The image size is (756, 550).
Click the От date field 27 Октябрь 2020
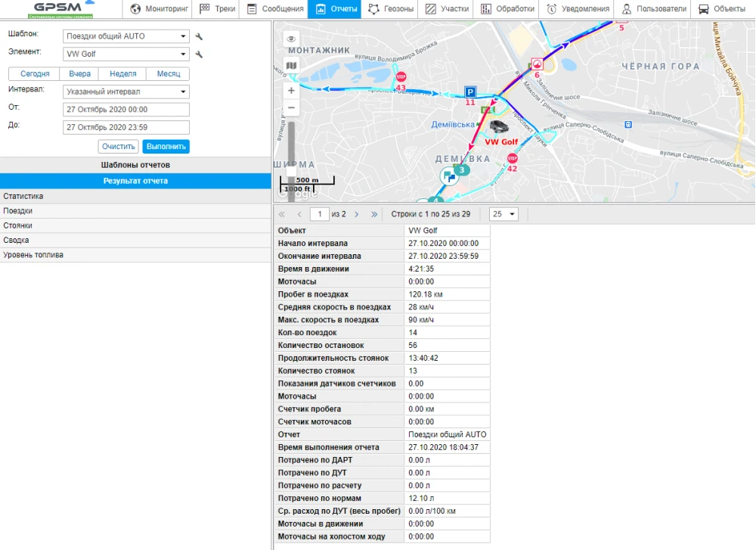click(125, 109)
